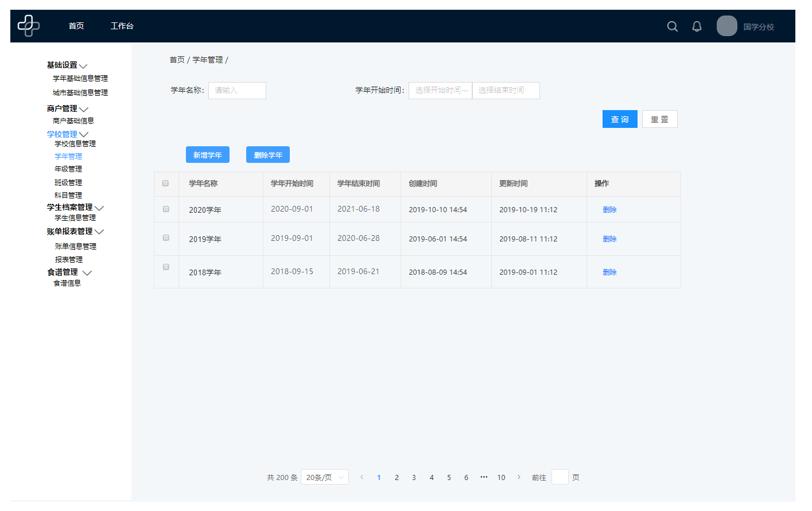Open 学生信息管理 sidebar item
This screenshot has height=511, width=812.
pyautogui.click(x=75, y=218)
